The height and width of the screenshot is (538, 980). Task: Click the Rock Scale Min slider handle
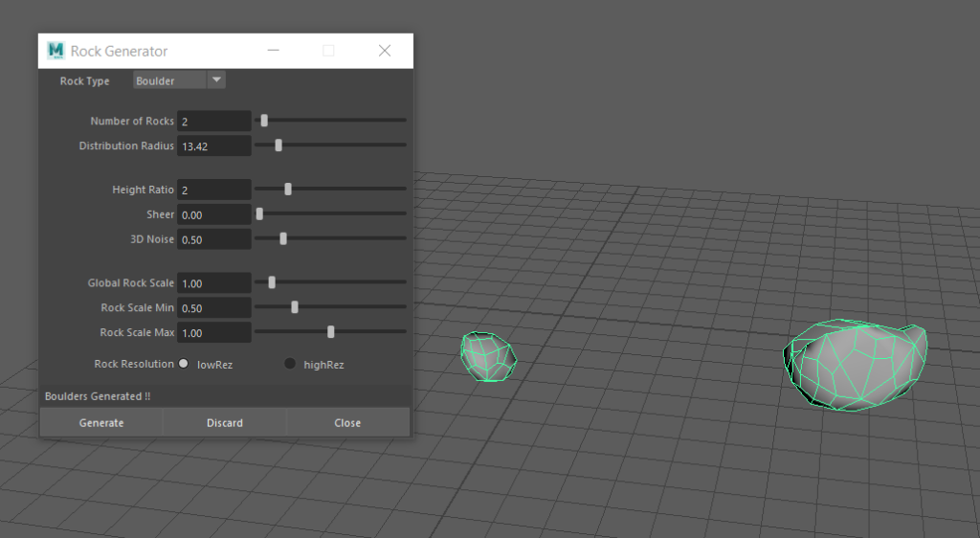tap(295, 306)
